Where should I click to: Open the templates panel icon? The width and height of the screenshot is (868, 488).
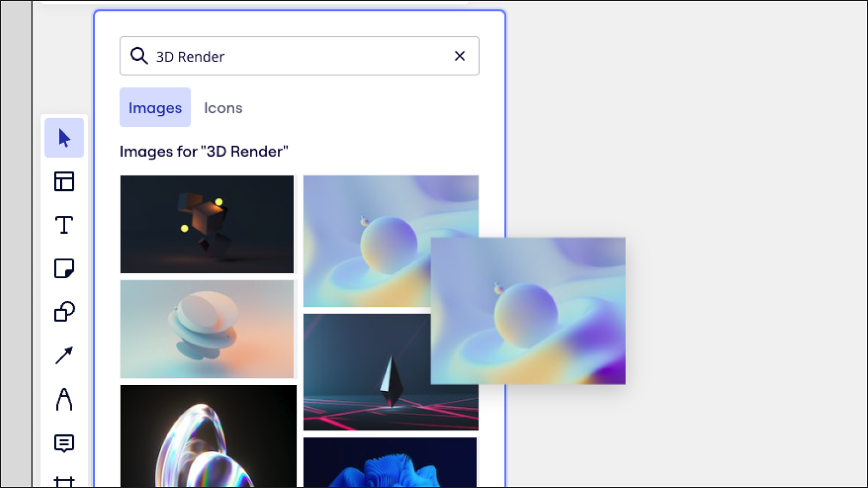pyautogui.click(x=64, y=182)
